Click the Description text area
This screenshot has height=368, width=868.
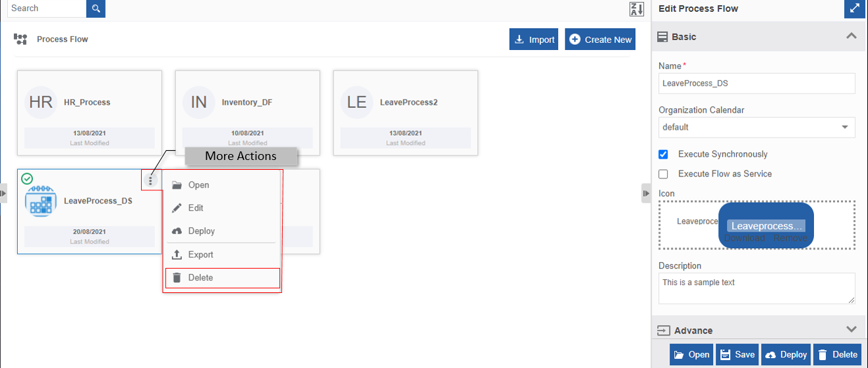pyautogui.click(x=757, y=288)
